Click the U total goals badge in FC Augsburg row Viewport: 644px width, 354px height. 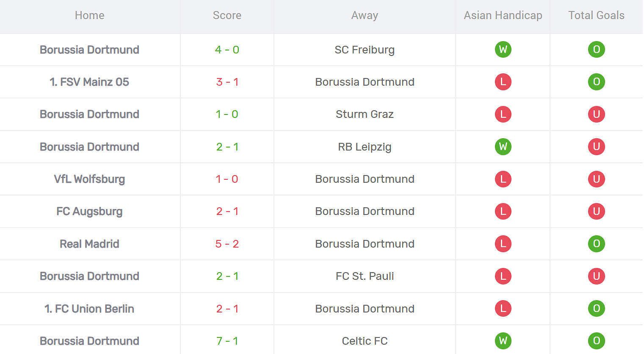(x=596, y=211)
